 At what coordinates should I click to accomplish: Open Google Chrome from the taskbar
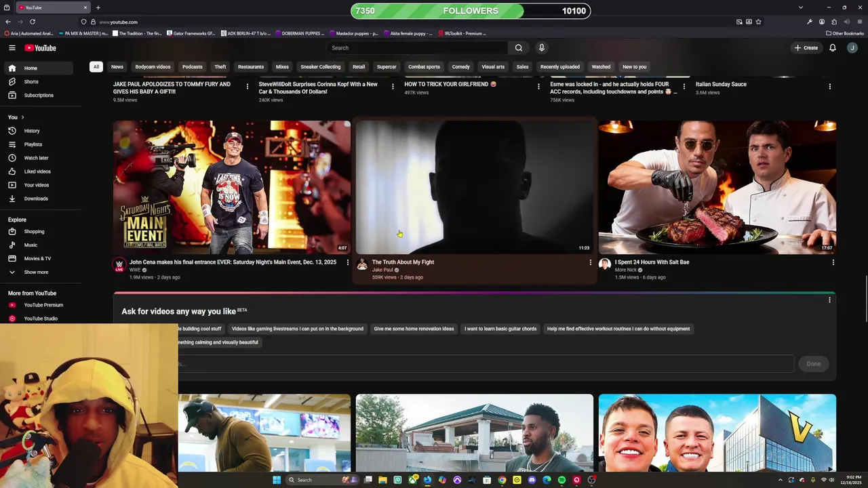tap(502, 480)
